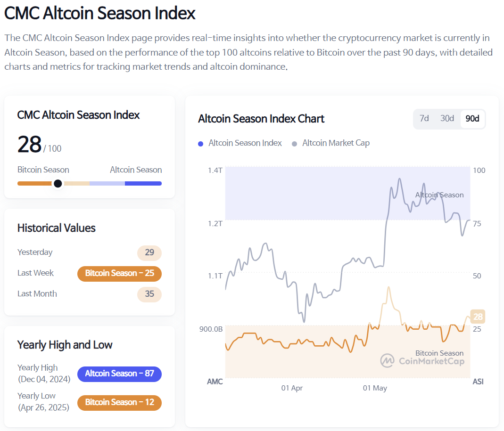This screenshot has width=504, height=431.
Task: Click the CoinMarketCap watermark logo icon
Action: 388,361
